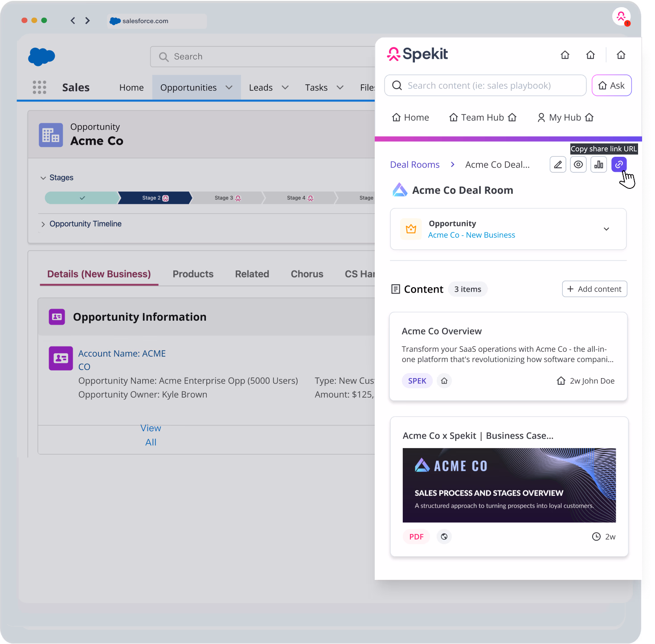Click the Spekit icon on Stage 3
Viewport: 655px width, 644px height.
pyautogui.click(x=238, y=198)
